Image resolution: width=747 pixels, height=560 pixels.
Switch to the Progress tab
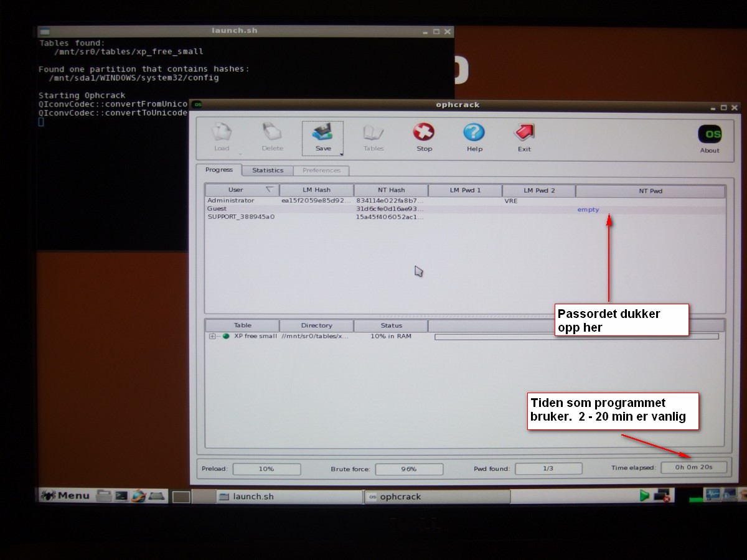point(219,169)
